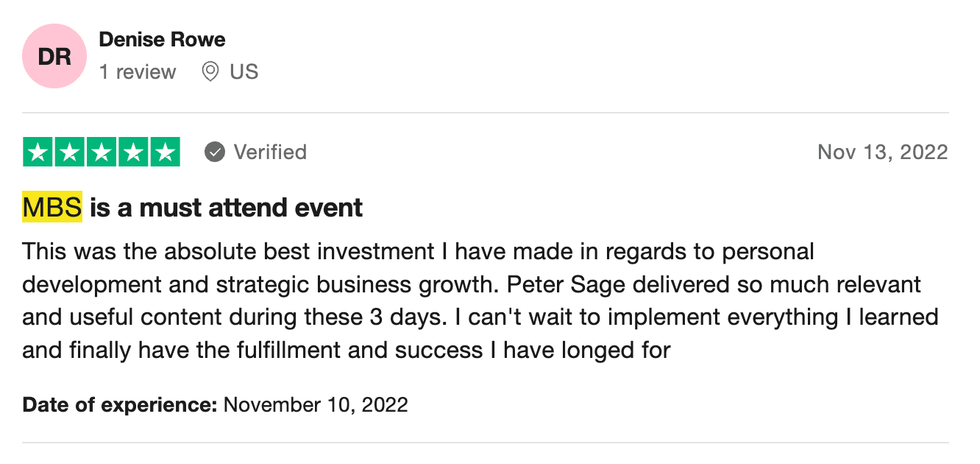The width and height of the screenshot is (980, 464).
Task: Click the Nov 13, 2022 review date
Action: pos(882,152)
